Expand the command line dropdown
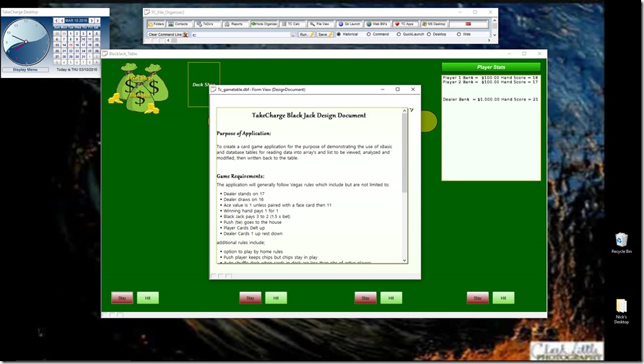Screen dimensions: 644x364 pyautogui.click(x=294, y=34)
